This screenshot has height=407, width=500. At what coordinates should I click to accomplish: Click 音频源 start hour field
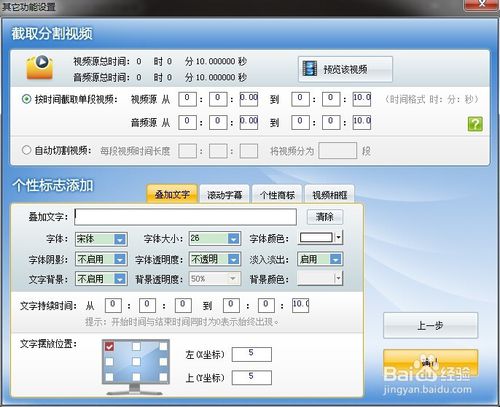tap(187, 122)
